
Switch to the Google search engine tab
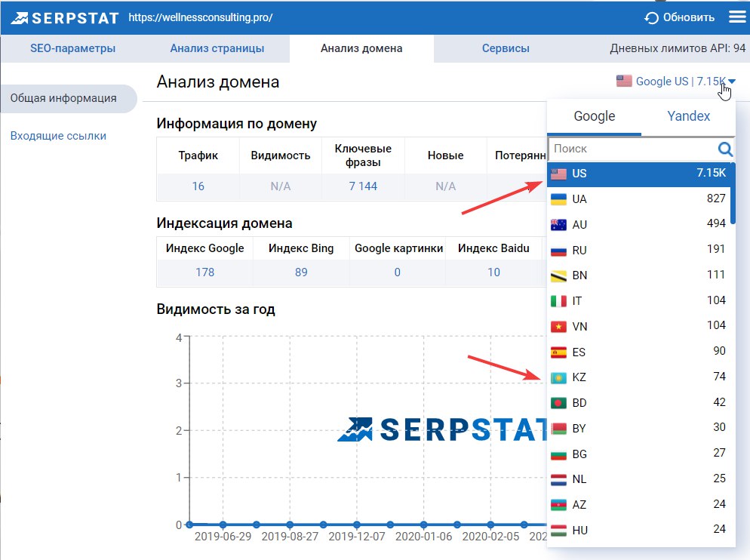point(594,116)
